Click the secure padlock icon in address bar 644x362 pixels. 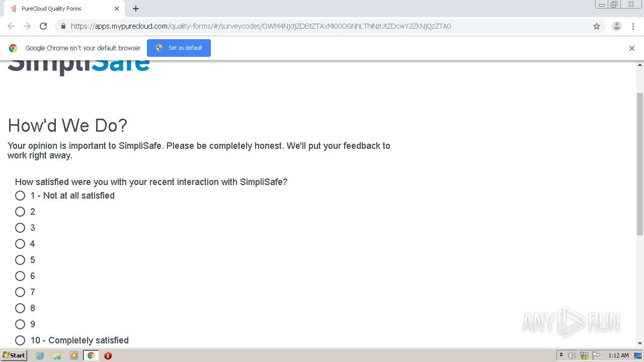63,26
